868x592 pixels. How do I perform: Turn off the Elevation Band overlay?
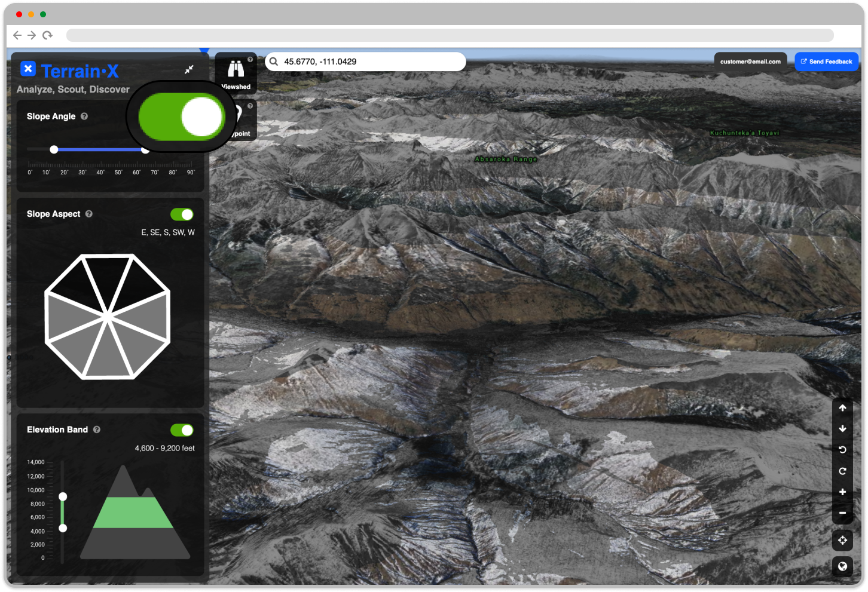(x=182, y=430)
